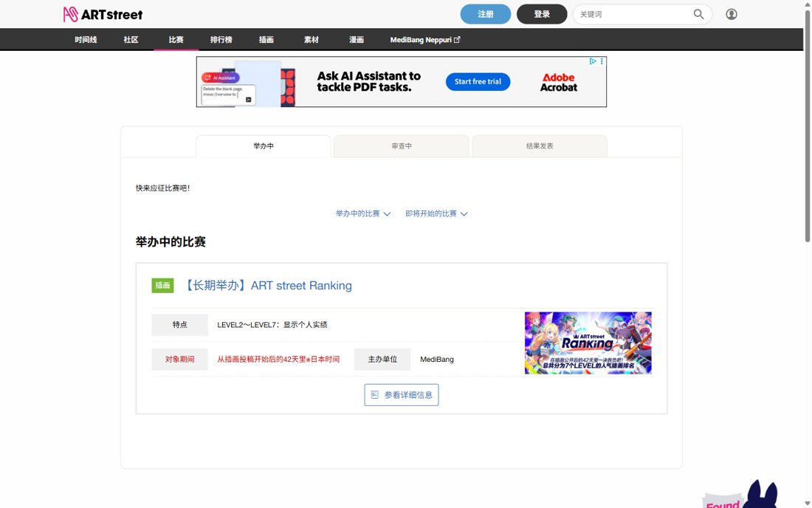The height and width of the screenshot is (508, 812).
Task: Click the MediBang organizer text
Action: tap(437, 360)
